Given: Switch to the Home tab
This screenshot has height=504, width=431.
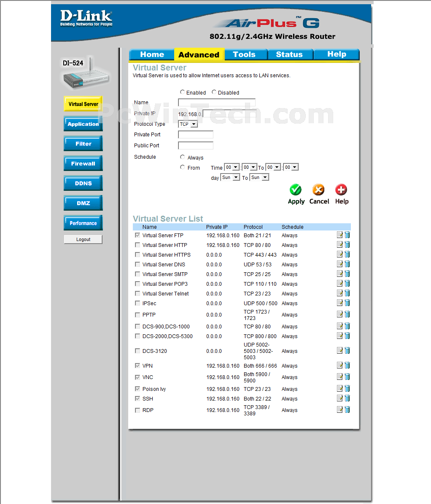Looking at the screenshot, I should [x=151, y=54].
